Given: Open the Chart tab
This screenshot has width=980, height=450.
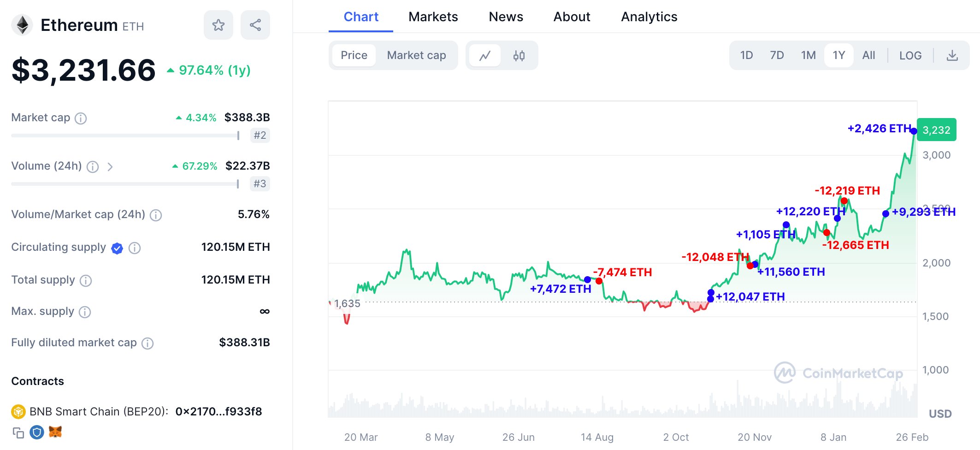Looking at the screenshot, I should [361, 17].
